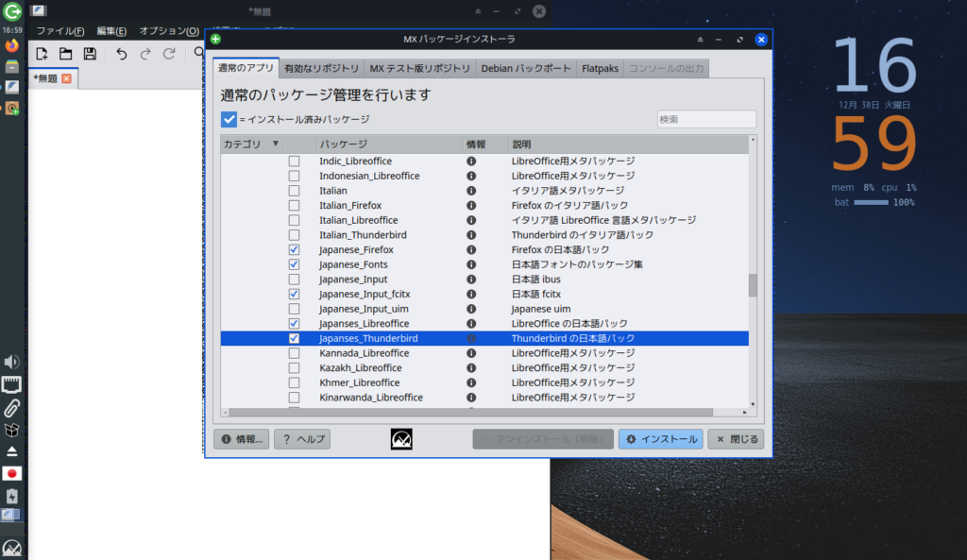Click the save floppy disk icon
Viewport: 967px width, 560px height.
tap(90, 54)
